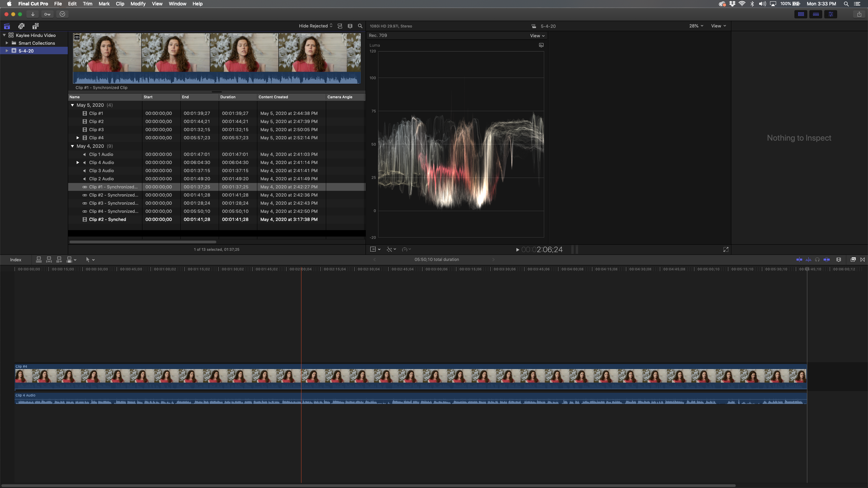The width and height of the screenshot is (868, 488).
Task: Open the effects browser icon
Action: [x=853, y=260]
